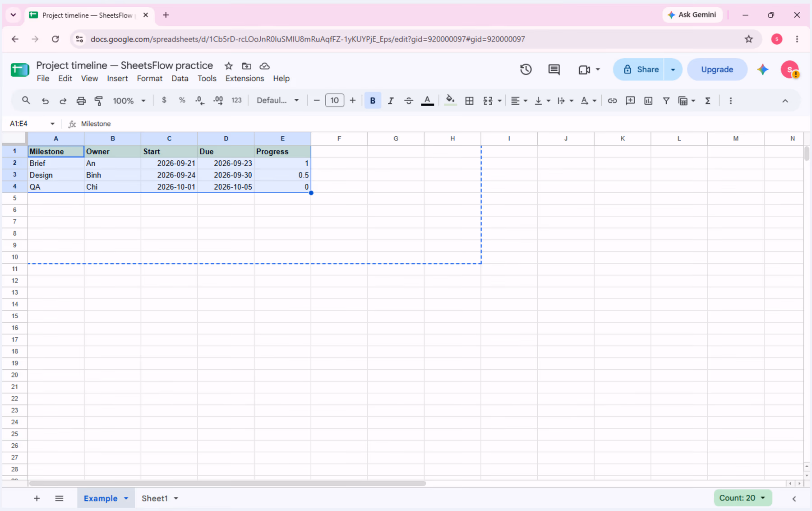Click the increase decimal places icon
Image resolution: width=812 pixels, height=511 pixels.
pyautogui.click(x=218, y=101)
